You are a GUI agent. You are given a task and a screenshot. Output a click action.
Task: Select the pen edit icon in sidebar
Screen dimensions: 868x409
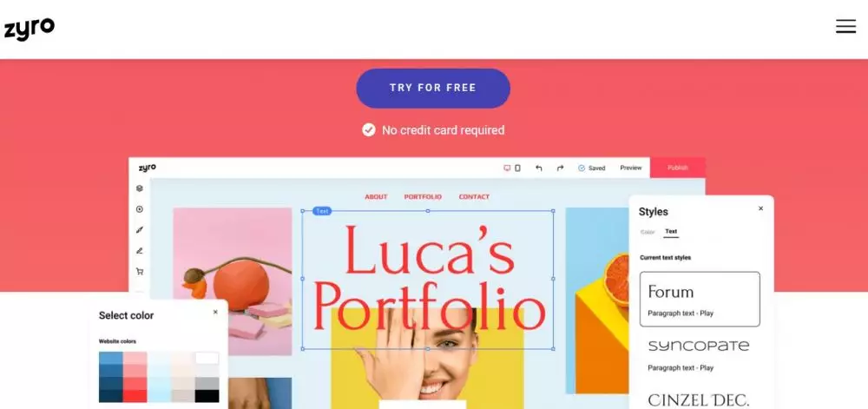(140, 251)
